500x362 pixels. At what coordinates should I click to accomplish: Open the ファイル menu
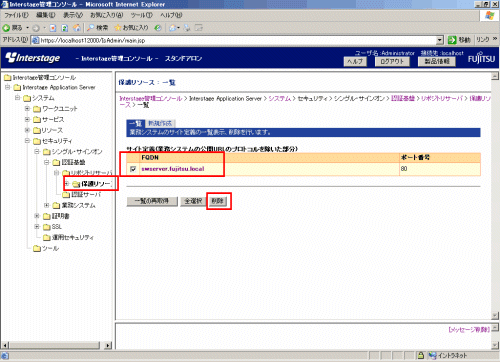pos(16,15)
